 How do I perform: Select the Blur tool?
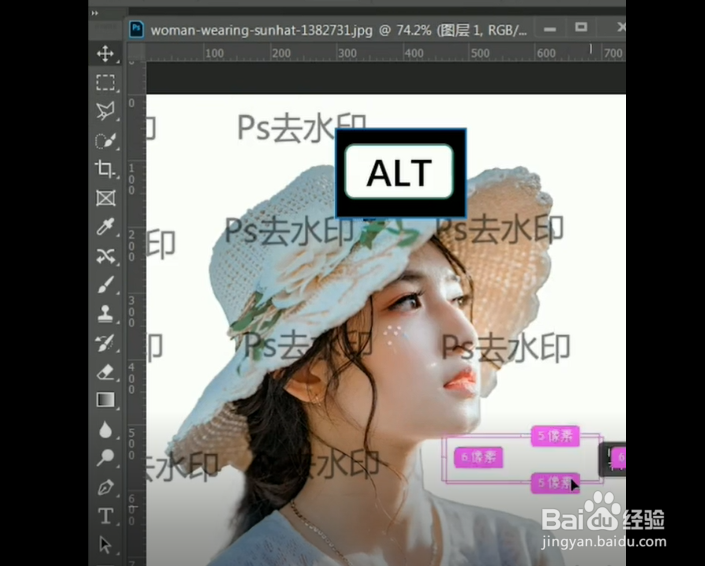click(105, 429)
